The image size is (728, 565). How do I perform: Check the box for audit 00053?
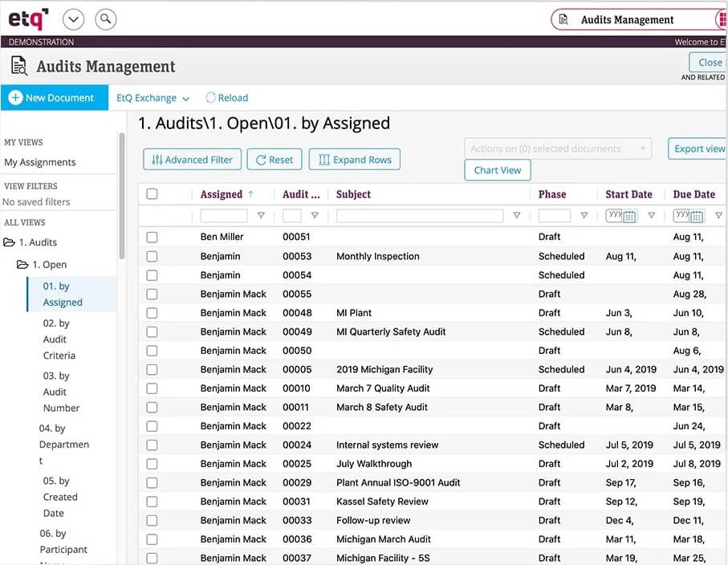click(152, 256)
